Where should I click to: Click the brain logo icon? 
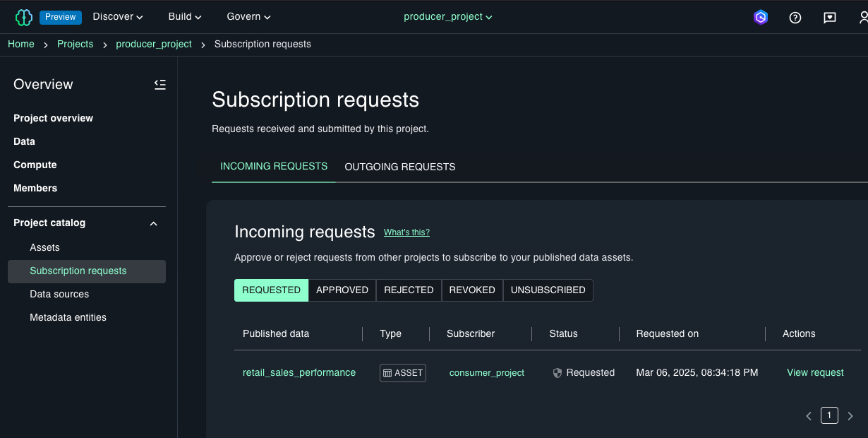click(x=24, y=17)
